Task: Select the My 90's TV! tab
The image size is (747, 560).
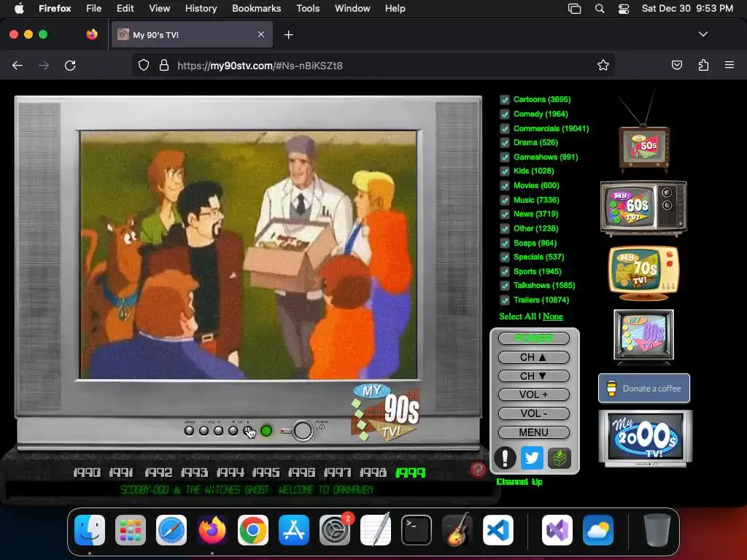Action: pos(192,35)
